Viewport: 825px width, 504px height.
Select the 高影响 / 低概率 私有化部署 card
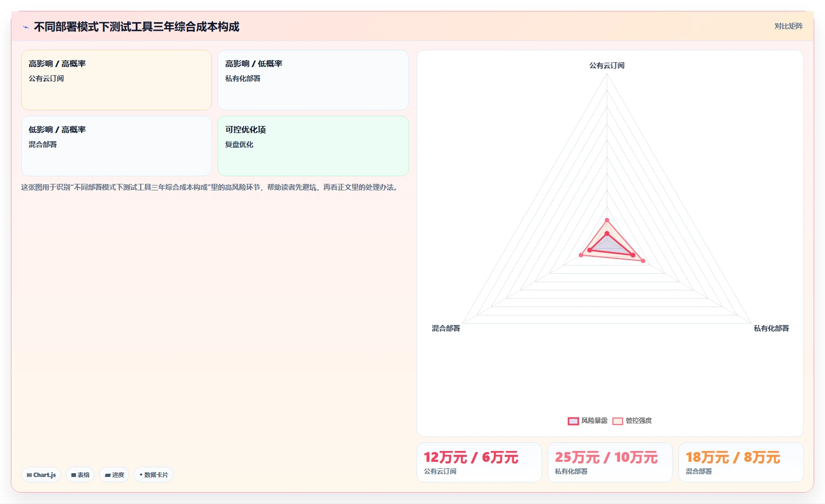point(313,80)
